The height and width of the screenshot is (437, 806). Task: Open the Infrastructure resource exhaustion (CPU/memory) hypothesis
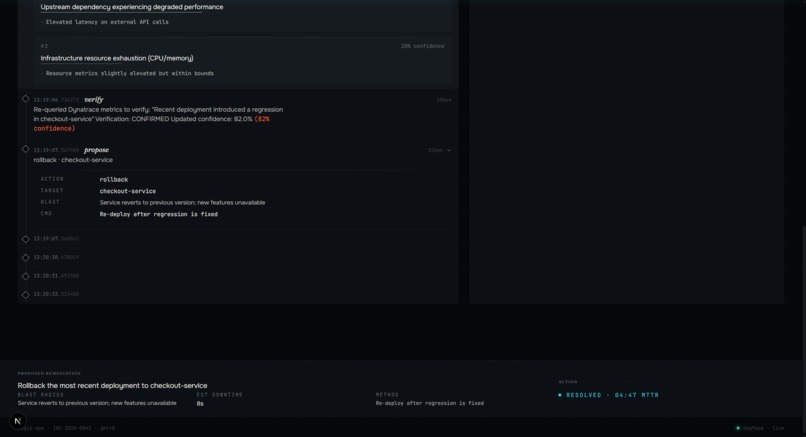[117, 58]
